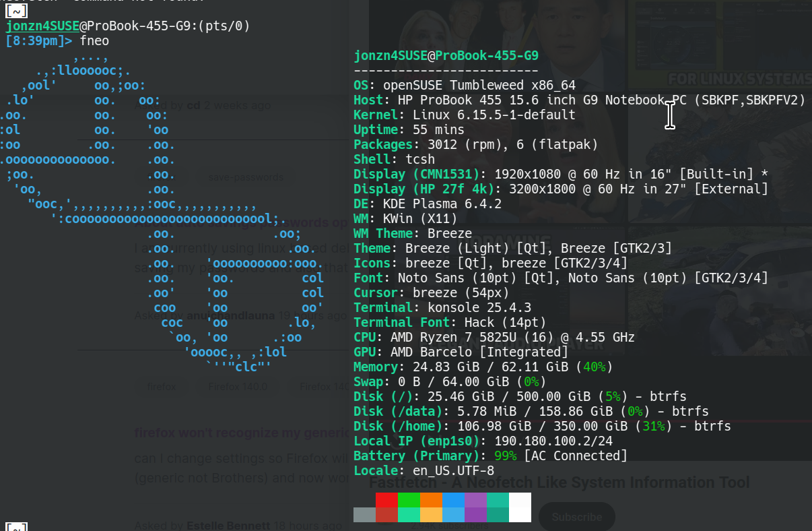This screenshot has width=812, height=531.
Task: Click the 'Display (CMN1531)' line
Action: pyautogui.click(x=561, y=175)
